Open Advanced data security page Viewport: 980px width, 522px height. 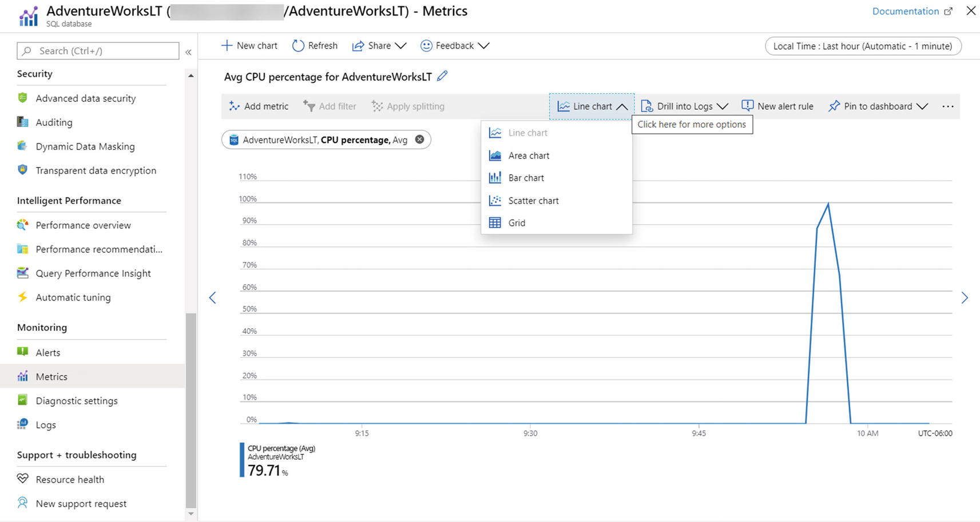85,98
